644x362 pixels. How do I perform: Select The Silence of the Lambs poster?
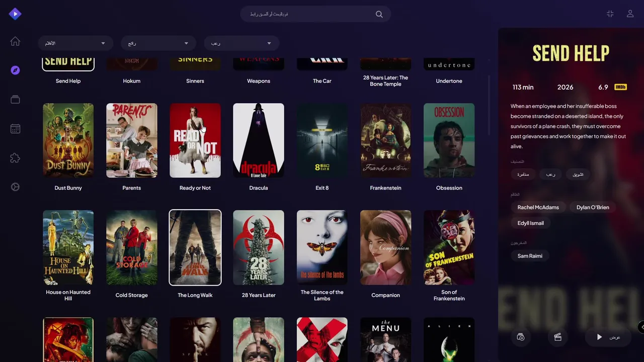(322, 247)
